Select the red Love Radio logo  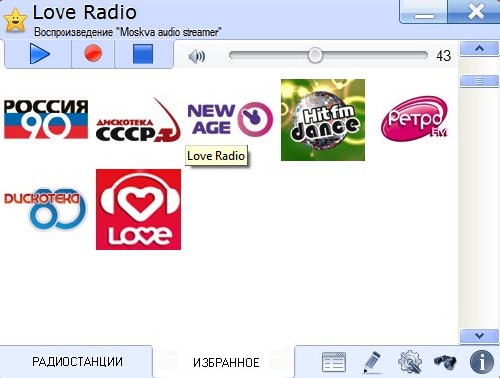pyautogui.click(x=138, y=209)
